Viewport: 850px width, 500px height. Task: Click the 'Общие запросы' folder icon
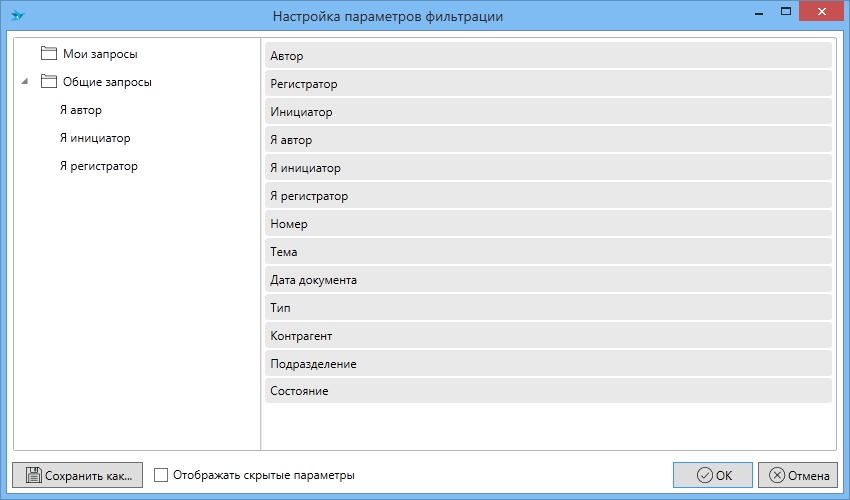pyautogui.click(x=49, y=82)
